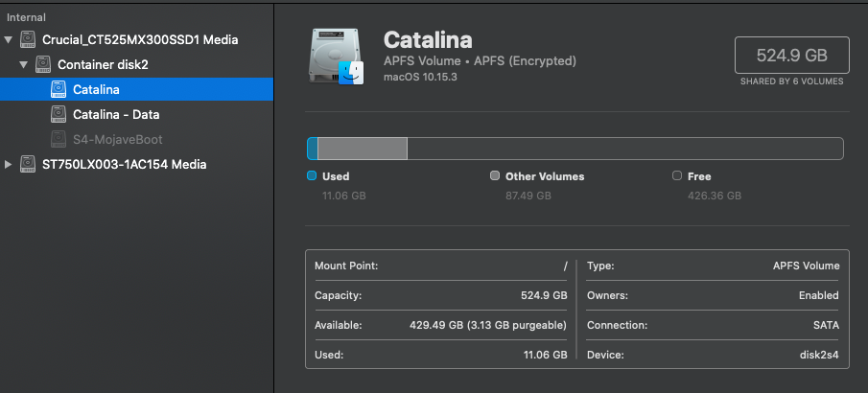Click the SHARED BY 6 VOLUMES caption
The image size is (868, 393).
[791, 81]
